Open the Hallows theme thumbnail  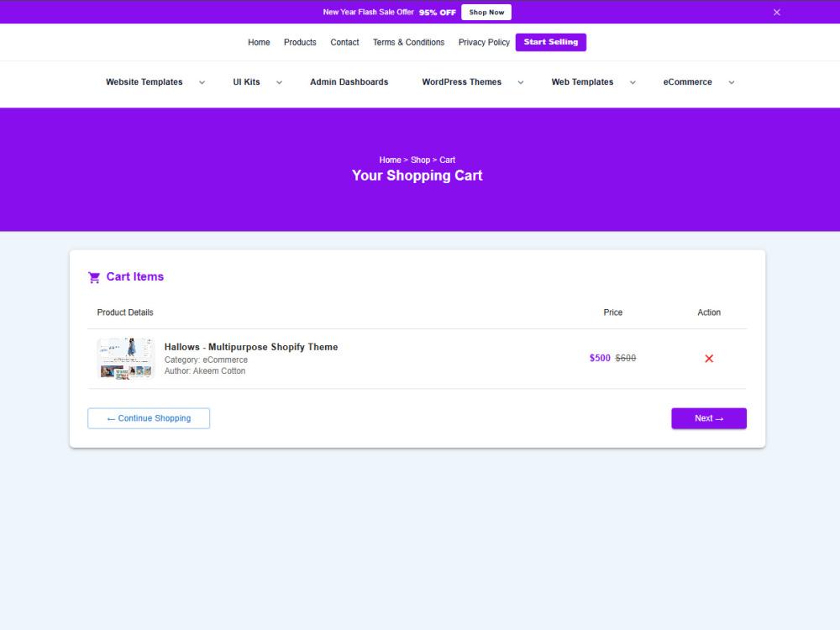tap(126, 359)
